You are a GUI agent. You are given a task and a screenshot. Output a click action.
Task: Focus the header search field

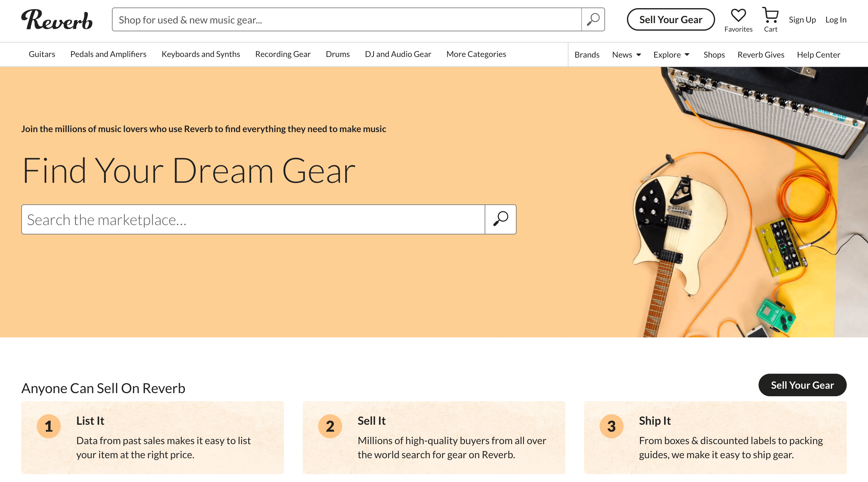(x=347, y=20)
